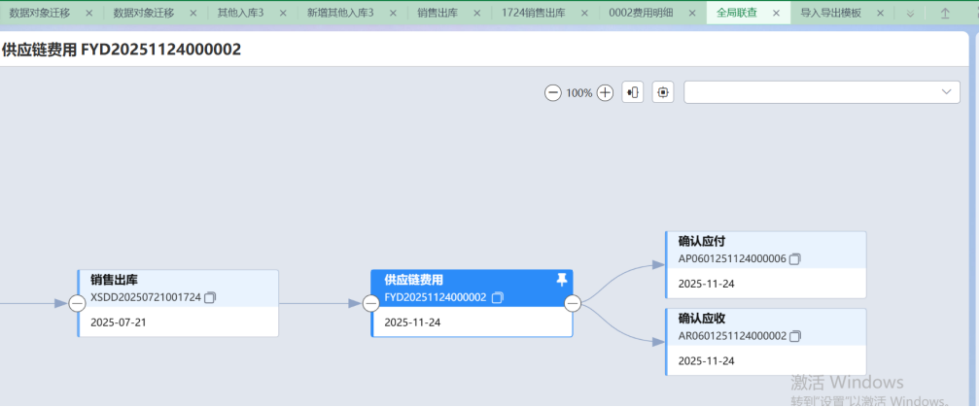Expand the tab overflow list chevron

pyautogui.click(x=910, y=14)
